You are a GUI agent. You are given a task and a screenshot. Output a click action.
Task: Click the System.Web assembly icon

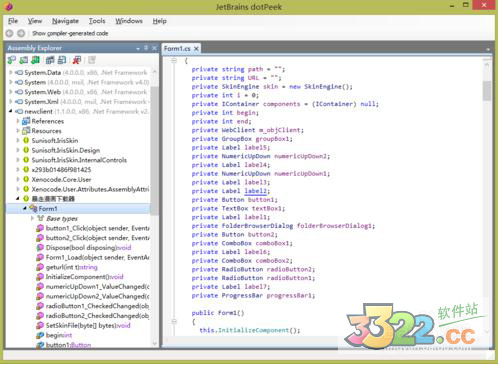click(19, 92)
